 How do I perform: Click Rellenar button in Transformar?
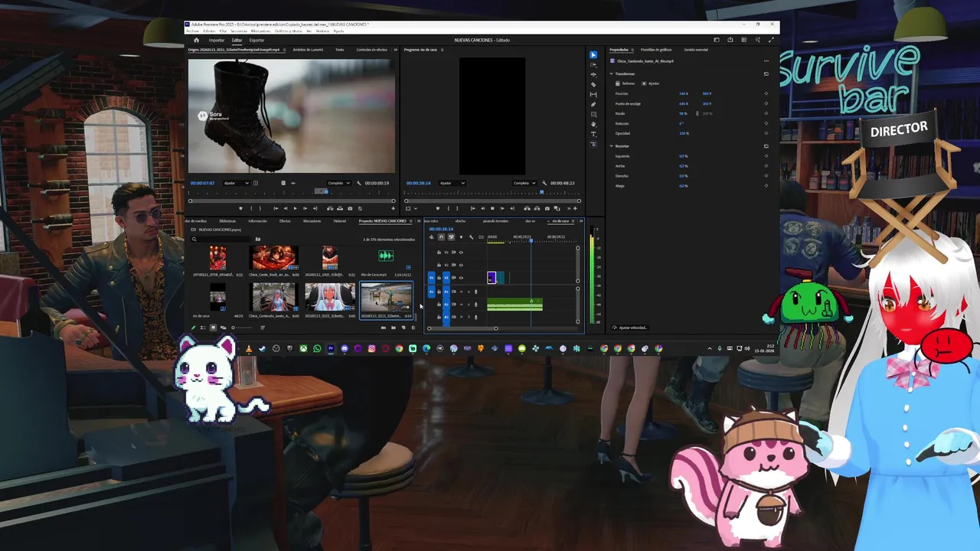(626, 83)
